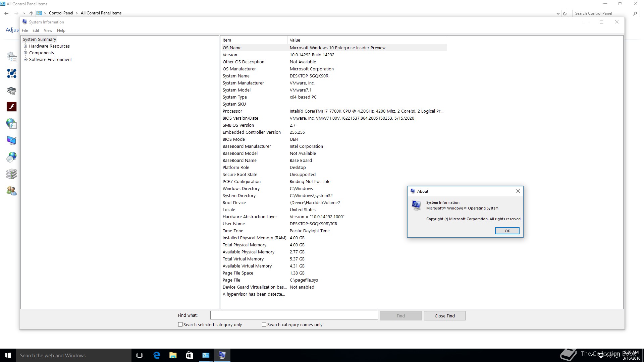This screenshot has width=644, height=362.
Task: Click the Search the web and Windows box
Action: (74, 355)
